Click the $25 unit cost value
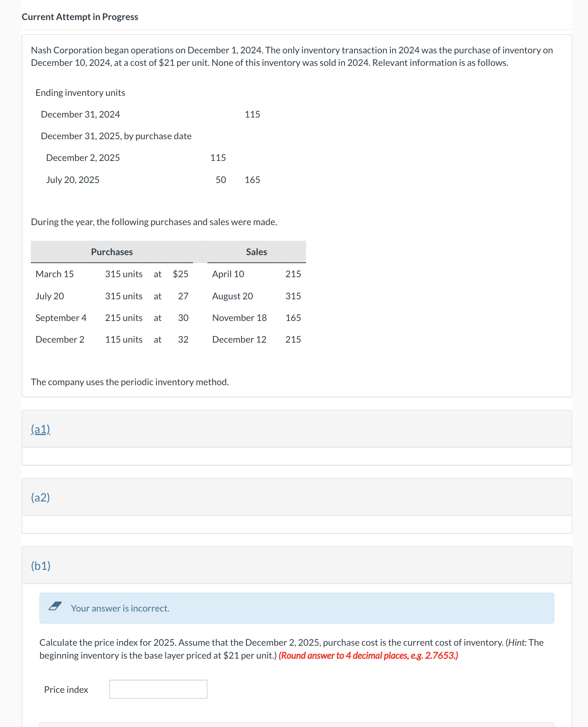588x727 pixels. pyautogui.click(x=181, y=274)
